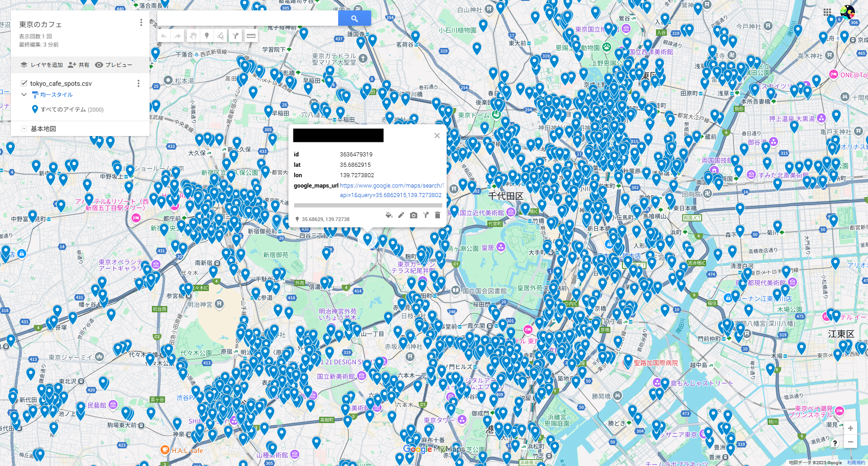Open the map options three-dot menu
This screenshot has height=466, width=868.
click(141, 22)
